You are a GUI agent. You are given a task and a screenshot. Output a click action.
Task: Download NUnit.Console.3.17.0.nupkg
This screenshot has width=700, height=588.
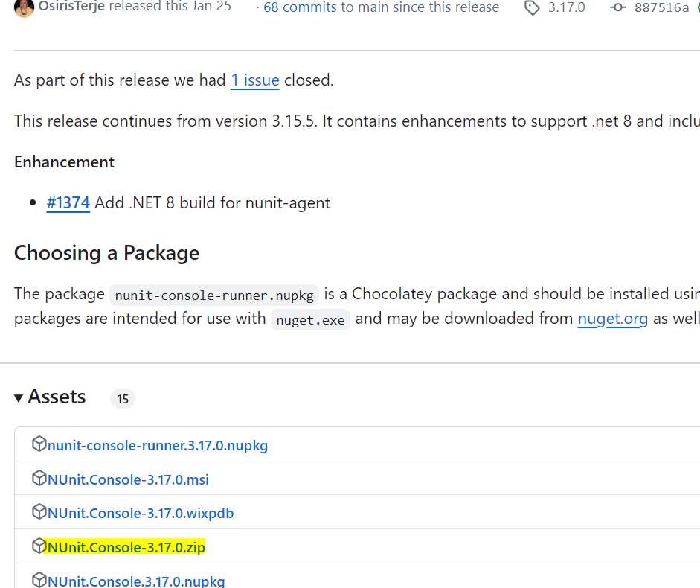click(x=136, y=581)
